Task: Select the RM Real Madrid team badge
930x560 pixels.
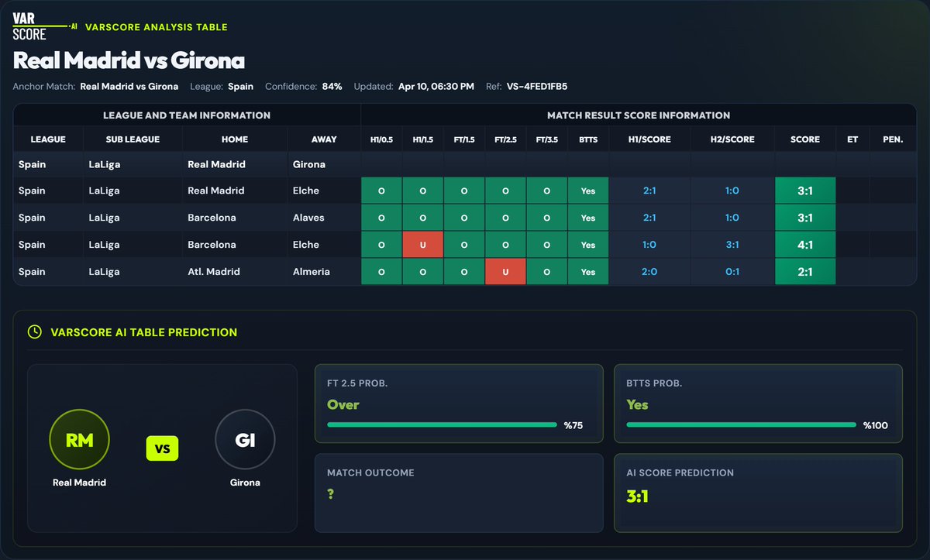Action: 80,439
